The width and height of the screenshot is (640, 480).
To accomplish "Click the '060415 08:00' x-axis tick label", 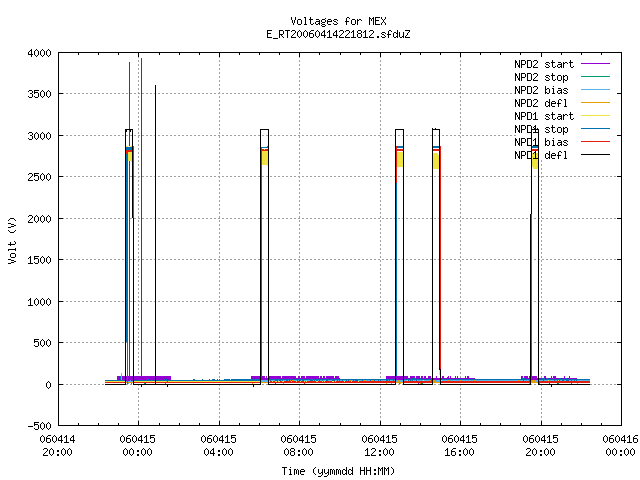I will [x=298, y=446].
